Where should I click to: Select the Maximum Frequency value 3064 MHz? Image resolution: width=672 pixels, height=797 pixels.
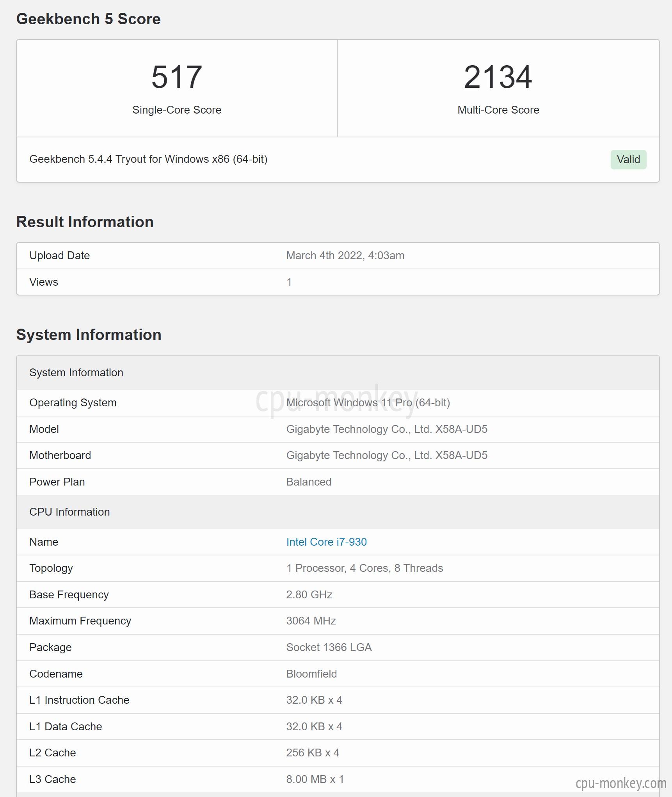coord(311,621)
